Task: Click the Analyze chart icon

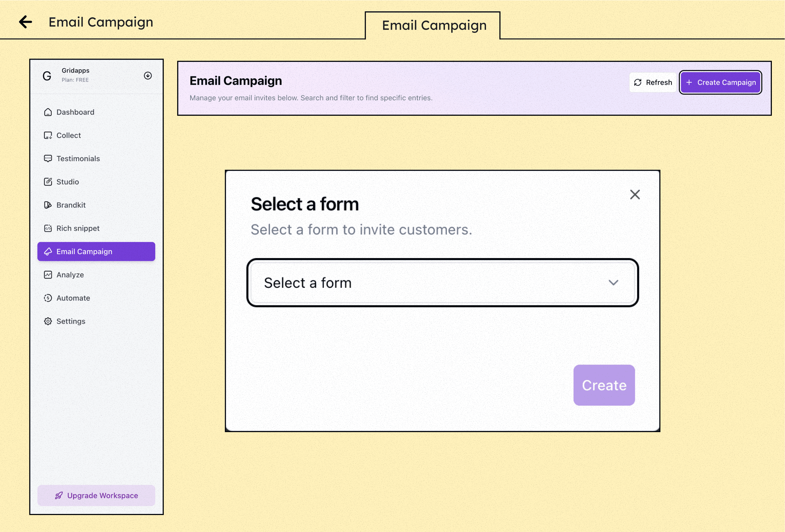Action: [x=48, y=275]
